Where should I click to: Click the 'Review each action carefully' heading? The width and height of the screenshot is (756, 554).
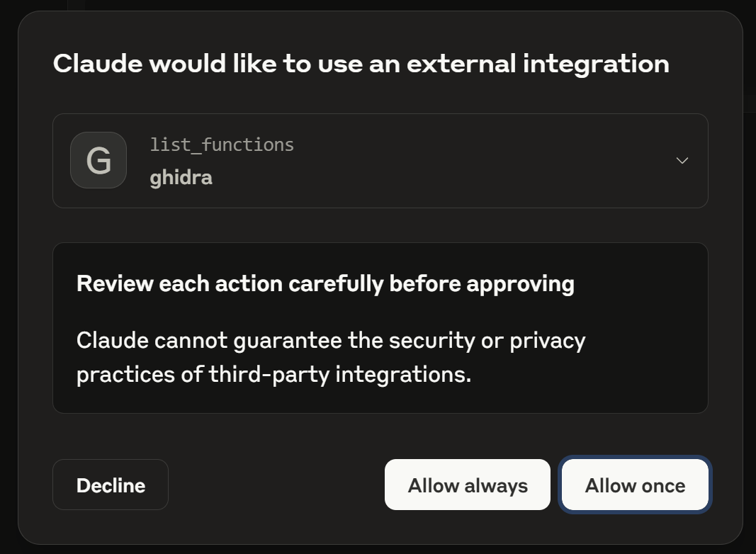[325, 283]
